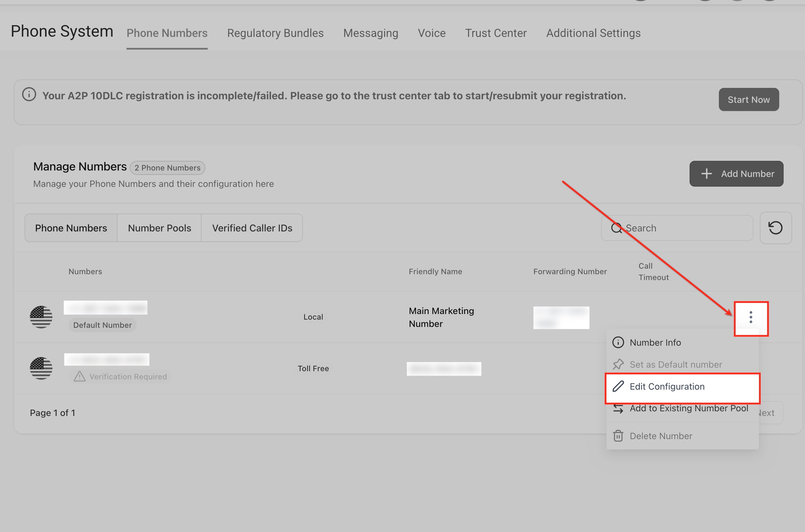Click the US flag on Default Number row
Screen dimensions: 805x532
click(41, 317)
